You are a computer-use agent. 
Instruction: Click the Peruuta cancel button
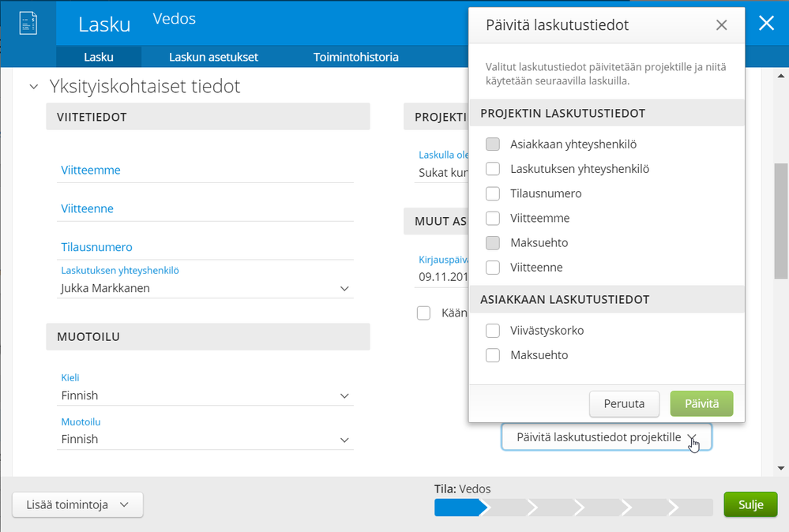tap(624, 404)
